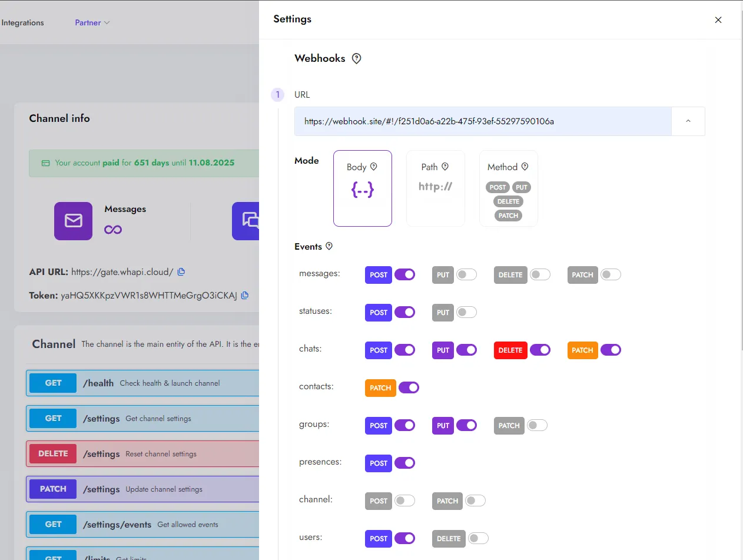The image size is (743, 560).
Task: Enable the PUT webhook toggle for messages
Action: click(x=467, y=274)
